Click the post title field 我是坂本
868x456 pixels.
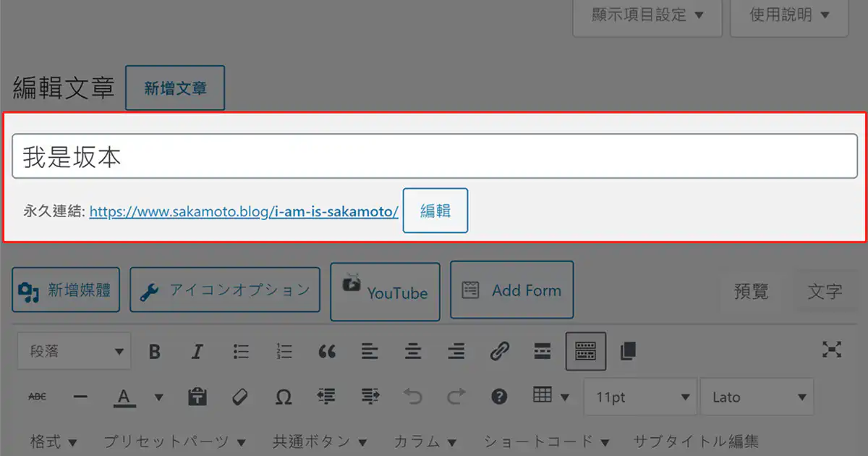(434, 156)
